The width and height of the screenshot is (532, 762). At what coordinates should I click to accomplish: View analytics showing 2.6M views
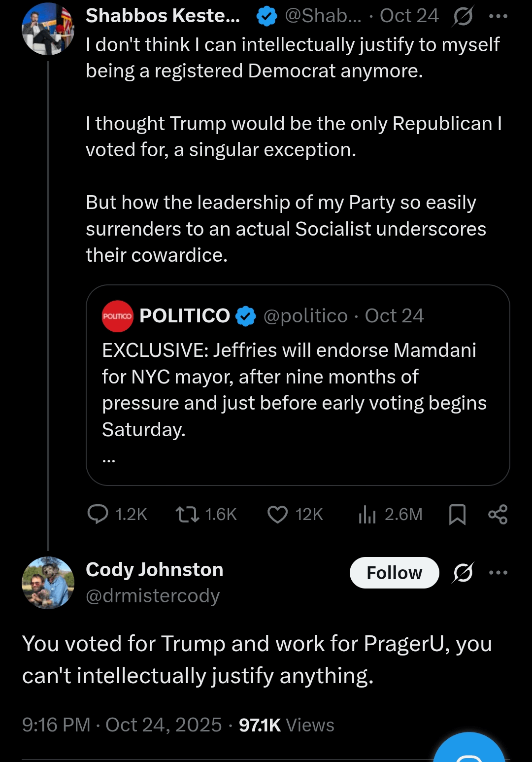pos(367,514)
